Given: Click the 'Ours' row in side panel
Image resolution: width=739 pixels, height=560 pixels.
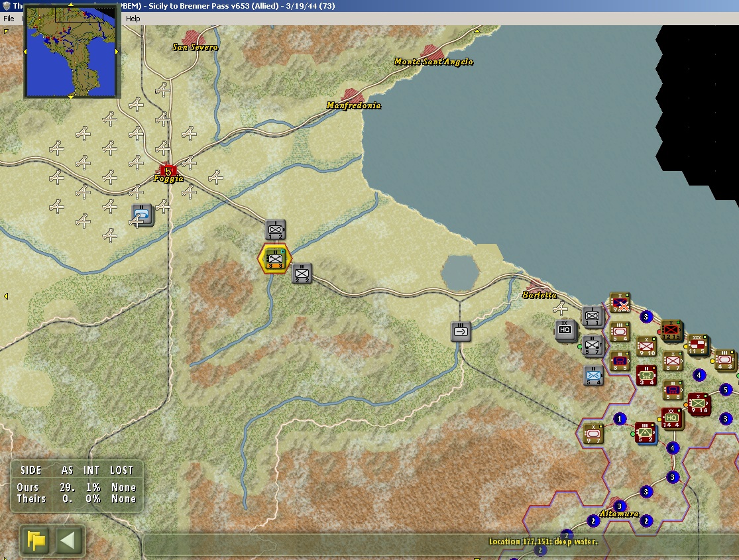Looking at the screenshot, I should [x=76, y=487].
